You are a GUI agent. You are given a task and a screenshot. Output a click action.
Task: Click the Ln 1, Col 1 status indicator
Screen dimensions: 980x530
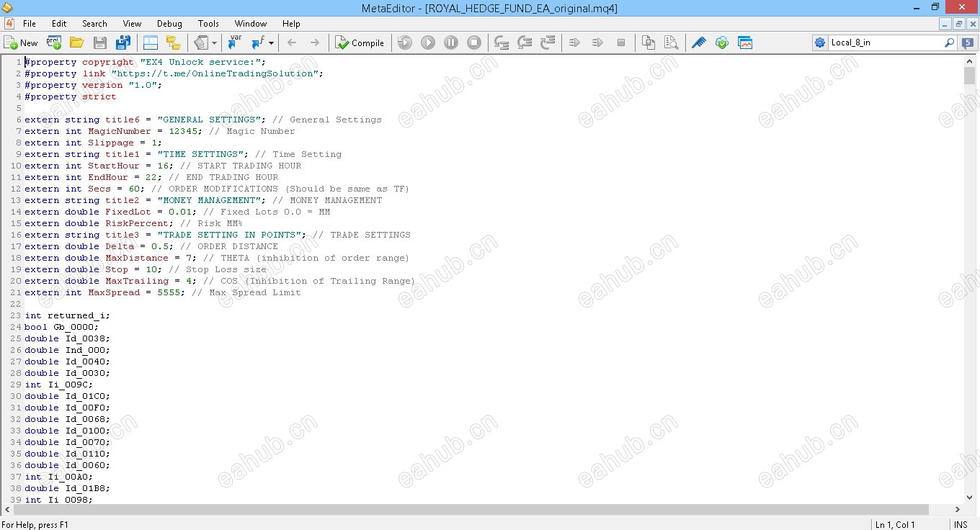point(895,524)
